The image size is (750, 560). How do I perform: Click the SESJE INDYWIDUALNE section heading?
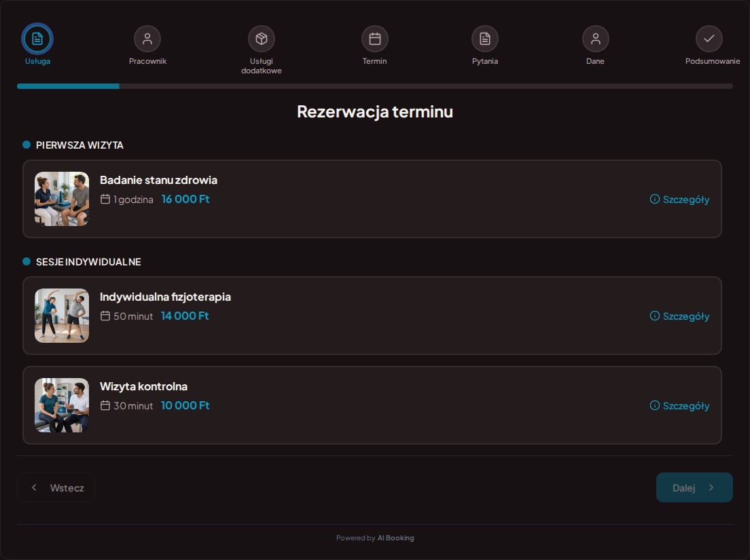pyautogui.click(x=88, y=262)
